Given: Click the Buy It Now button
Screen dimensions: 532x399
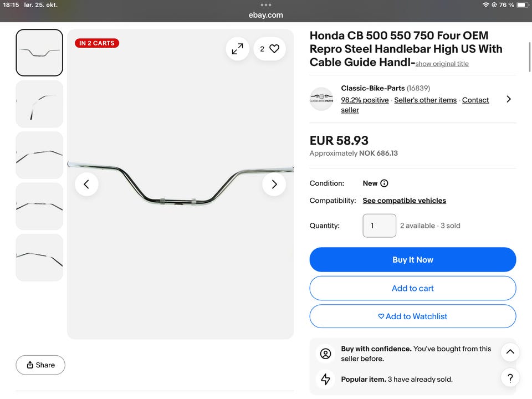Looking at the screenshot, I should click(x=412, y=260).
